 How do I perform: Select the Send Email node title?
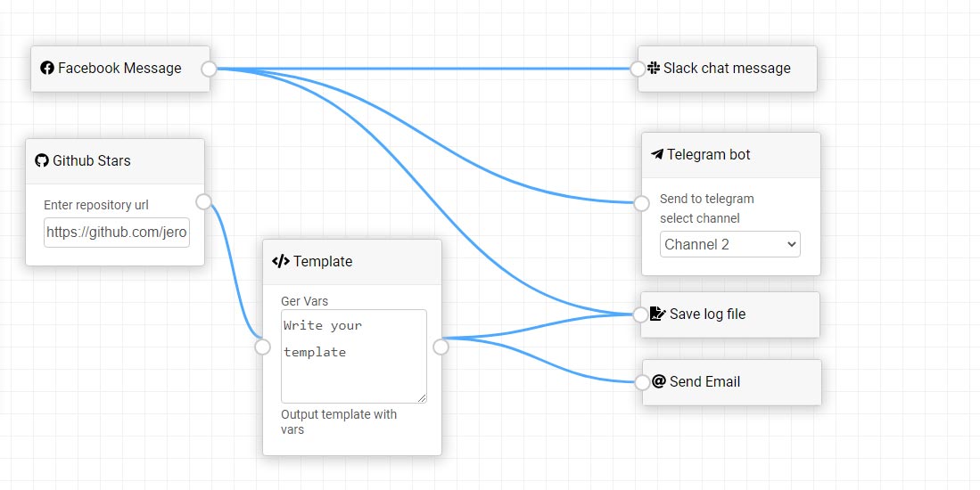coord(705,381)
